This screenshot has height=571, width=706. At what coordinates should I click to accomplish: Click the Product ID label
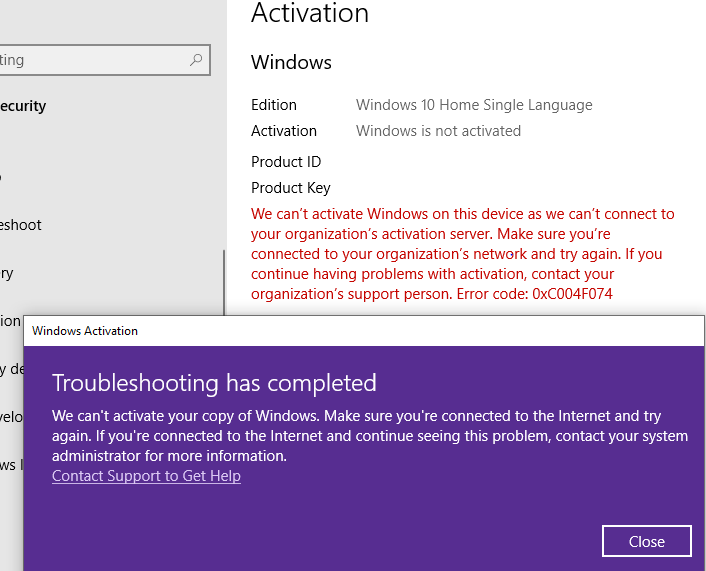[286, 162]
